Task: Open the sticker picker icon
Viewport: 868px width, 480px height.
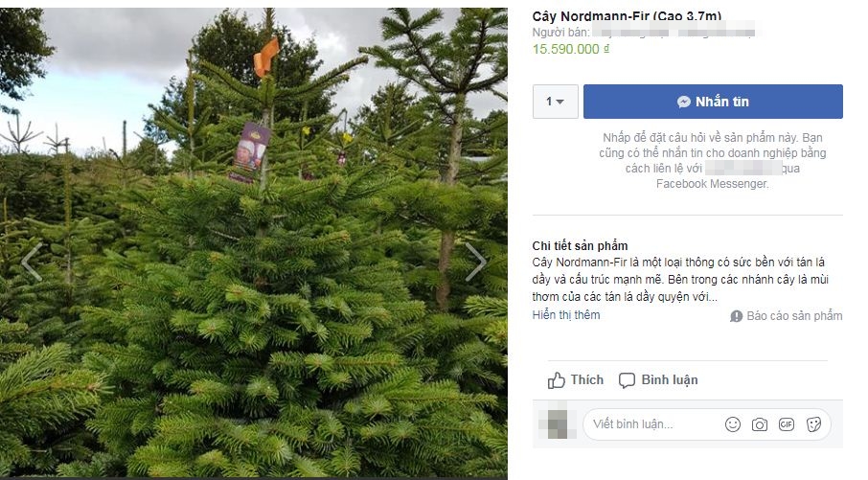Action: (813, 424)
